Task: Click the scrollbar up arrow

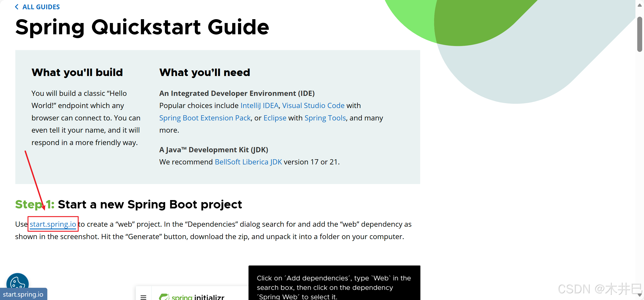Action: 639,5
